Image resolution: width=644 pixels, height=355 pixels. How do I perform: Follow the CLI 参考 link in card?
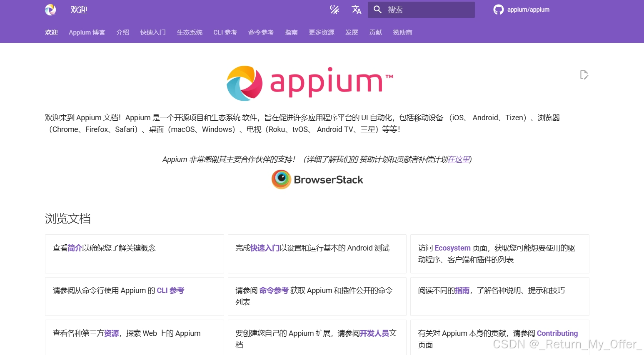coord(170,290)
